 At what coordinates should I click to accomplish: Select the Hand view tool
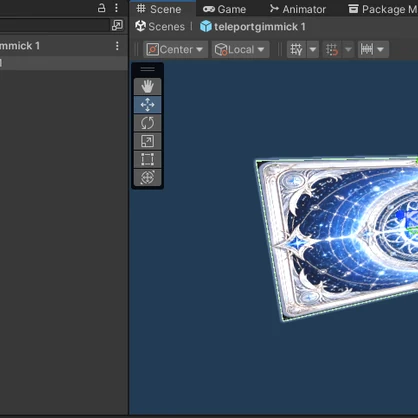(147, 86)
